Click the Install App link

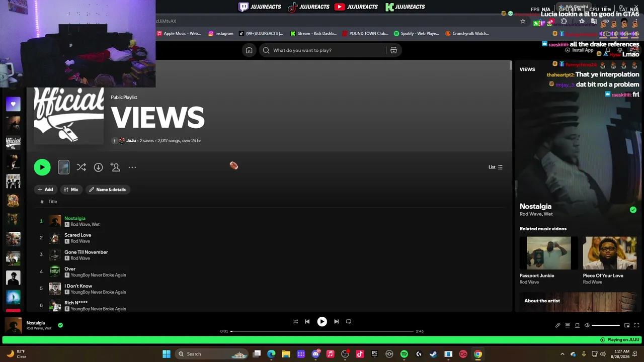point(579,50)
